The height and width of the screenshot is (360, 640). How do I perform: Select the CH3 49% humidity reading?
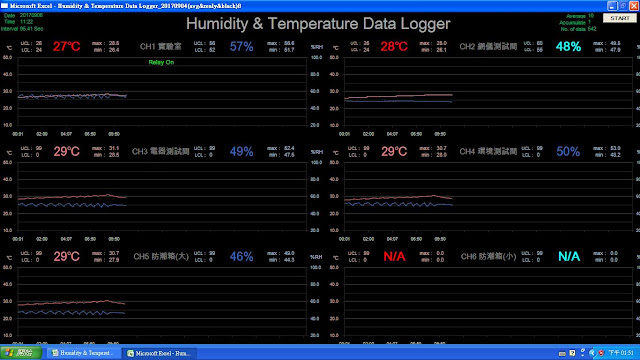click(241, 151)
